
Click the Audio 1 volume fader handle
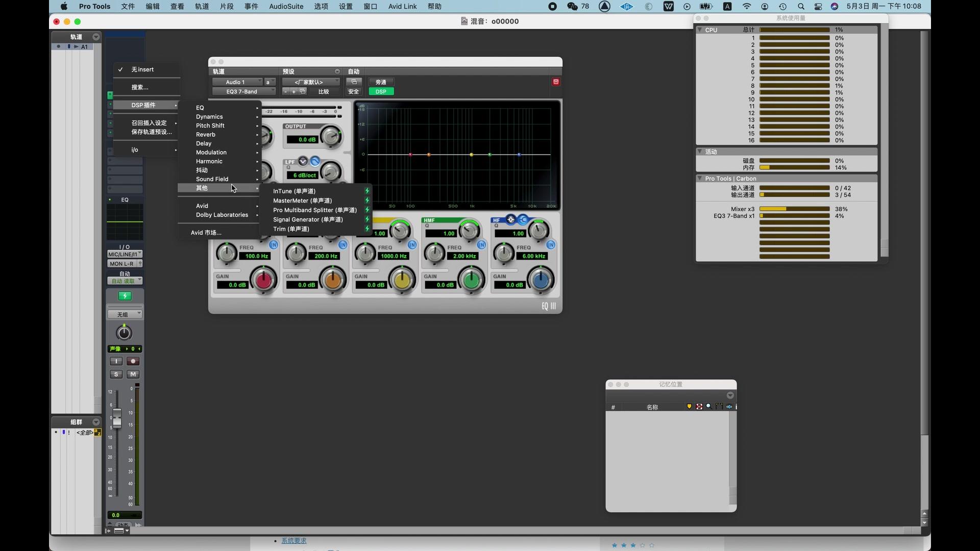pyautogui.click(x=117, y=418)
